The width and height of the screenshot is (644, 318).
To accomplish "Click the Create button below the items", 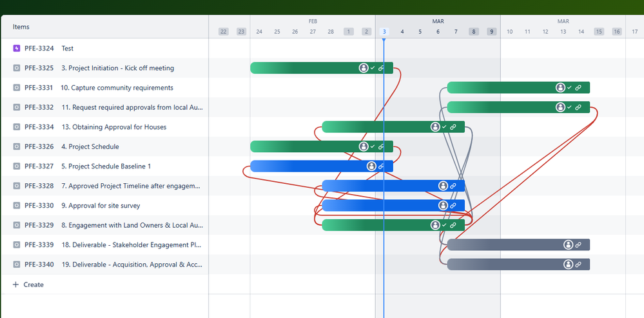I will pyautogui.click(x=28, y=284).
